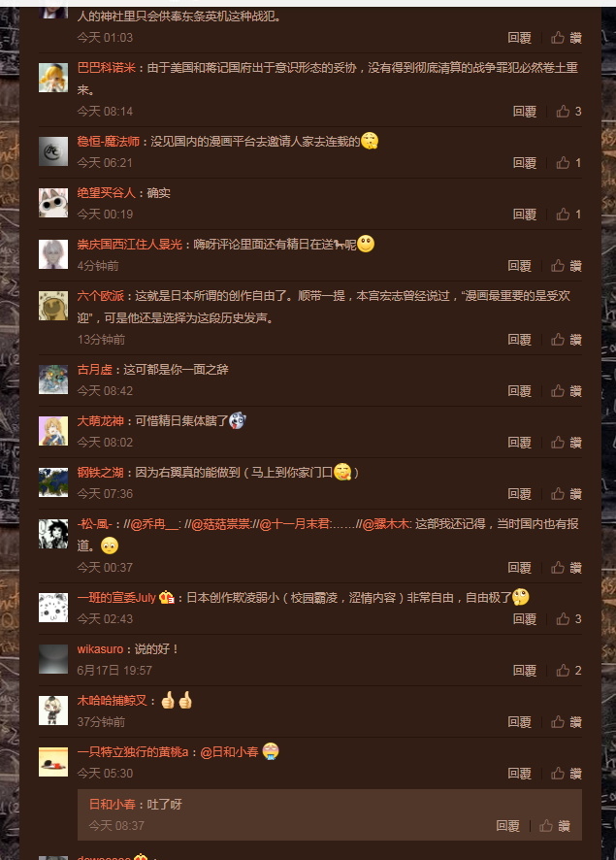Screen dimensions: 616x860
Task: Like 大萌龙神's comment
Action: point(567,443)
